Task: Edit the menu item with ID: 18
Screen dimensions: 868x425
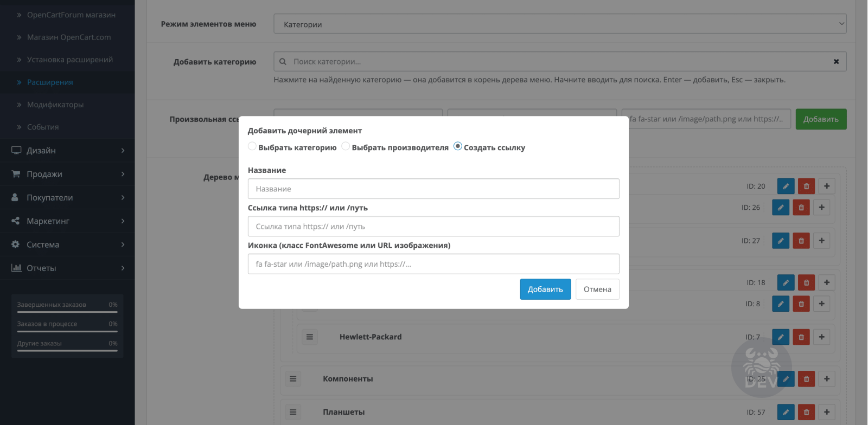Action: tap(786, 282)
